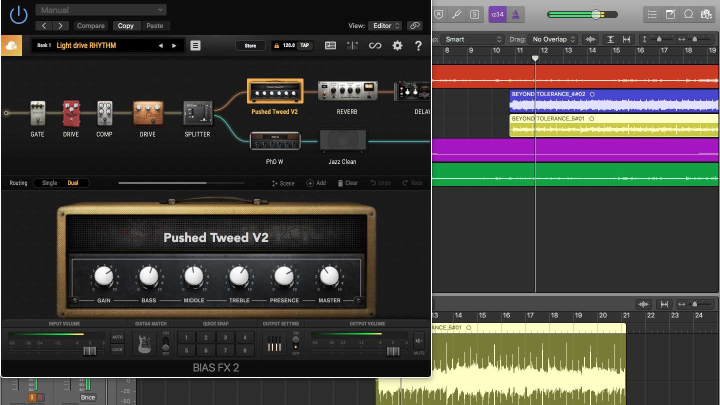Select Quick Snap slot 1
Screen dimensions: 720x405
(186, 338)
